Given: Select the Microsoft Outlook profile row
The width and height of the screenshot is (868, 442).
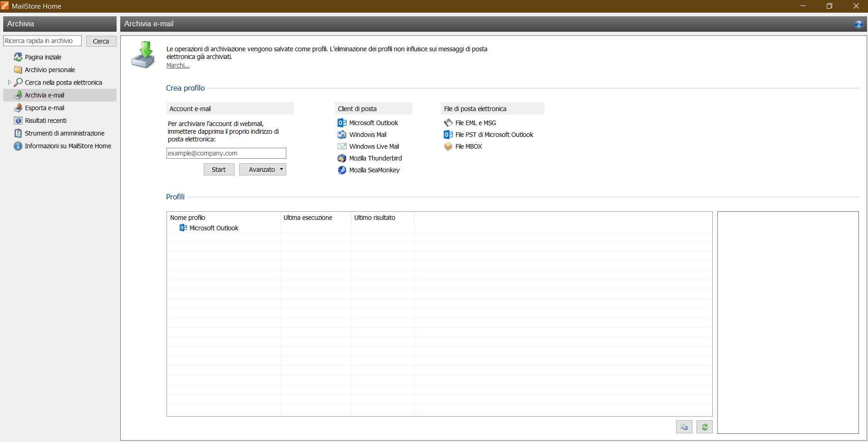Looking at the screenshot, I should pos(439,228).
